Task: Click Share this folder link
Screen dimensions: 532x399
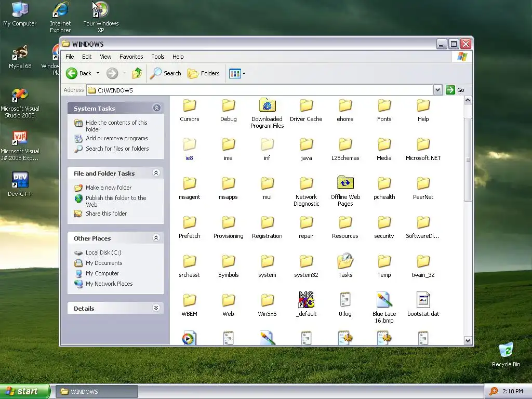Action: click(x=106, y=214)
